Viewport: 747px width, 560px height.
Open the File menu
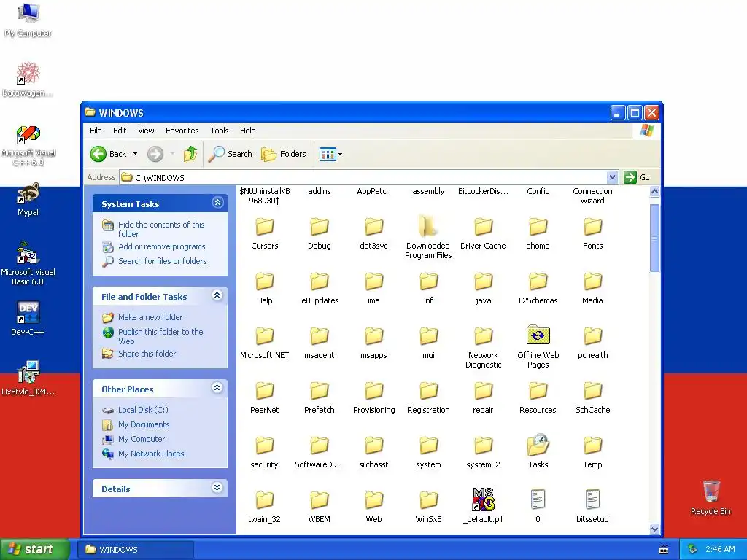[96, 131]
